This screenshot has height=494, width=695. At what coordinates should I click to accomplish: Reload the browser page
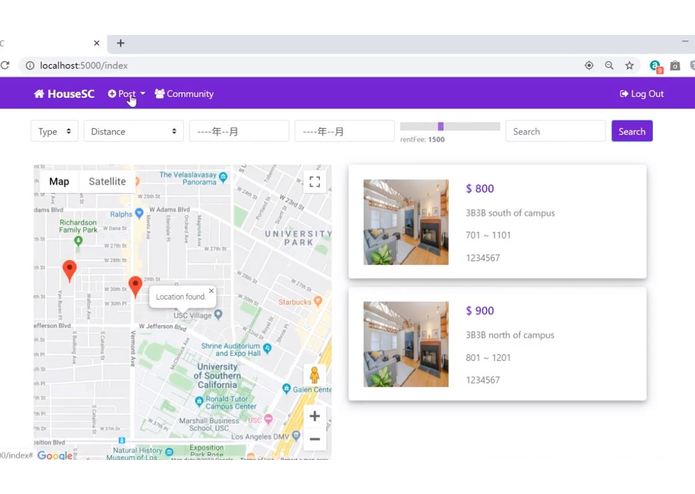[x=5, y=66]
